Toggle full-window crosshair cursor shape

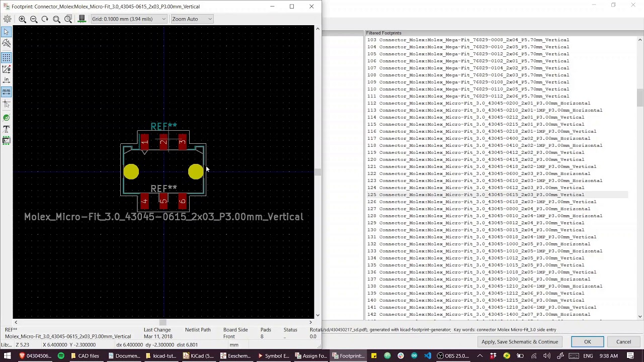7,104
